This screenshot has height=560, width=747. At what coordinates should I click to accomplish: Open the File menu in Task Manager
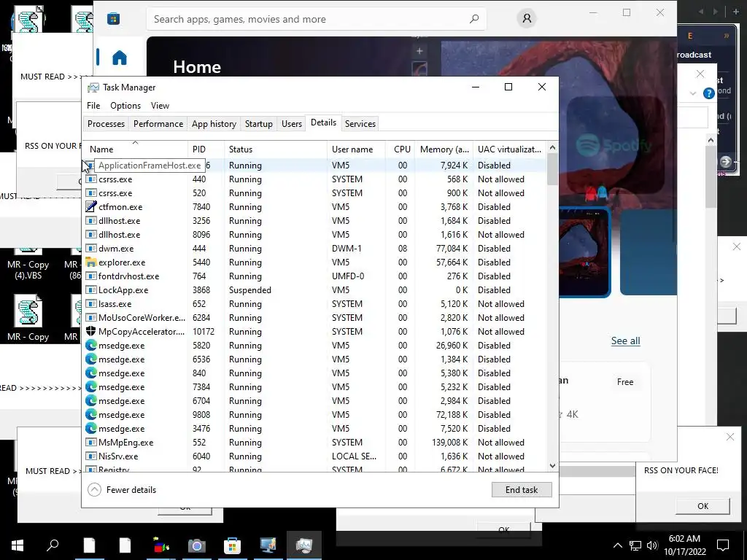tap(93, 106)
